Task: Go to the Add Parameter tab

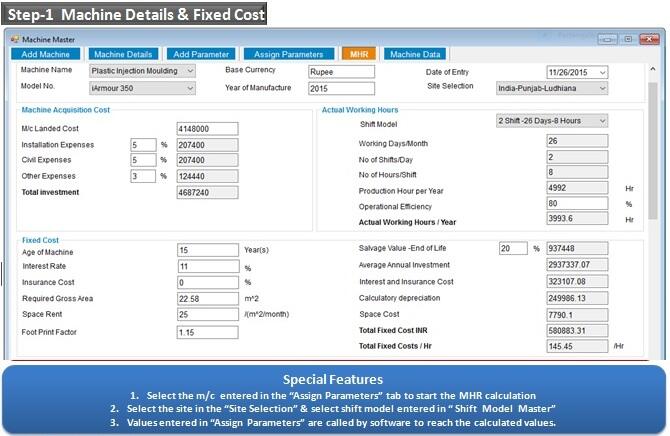Action: click(200, 54)
